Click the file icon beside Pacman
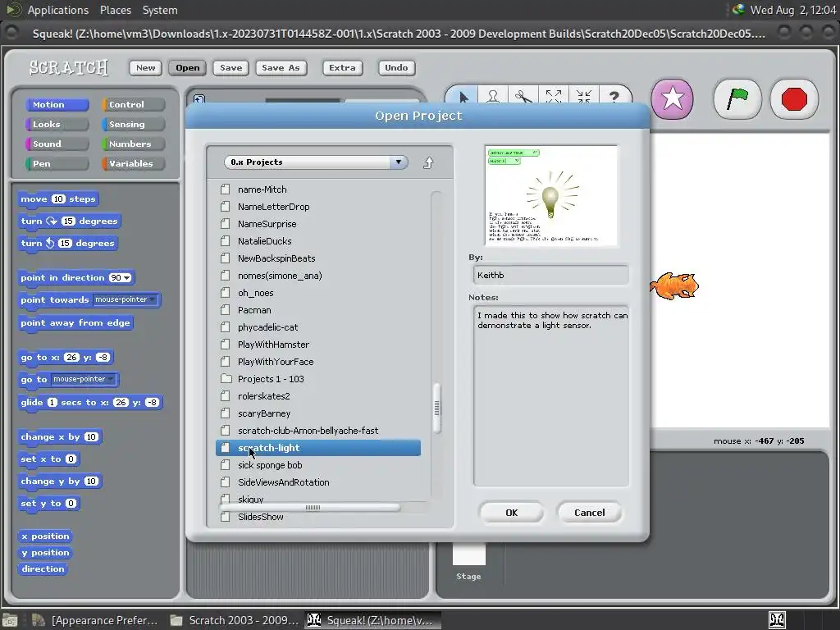The height and width of the screenshot is (630, 840). pyautogui.click(x=225, y=309)
